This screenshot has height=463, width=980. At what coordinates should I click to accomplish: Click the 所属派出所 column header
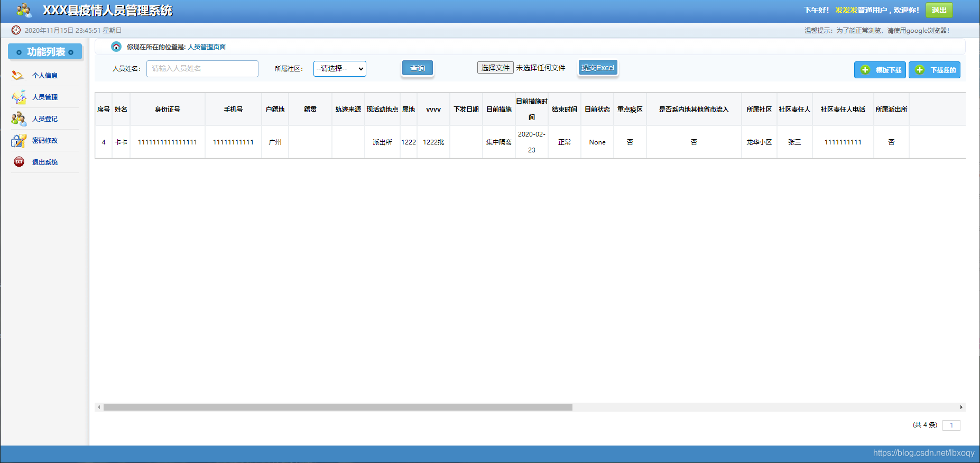coord(891,110)
